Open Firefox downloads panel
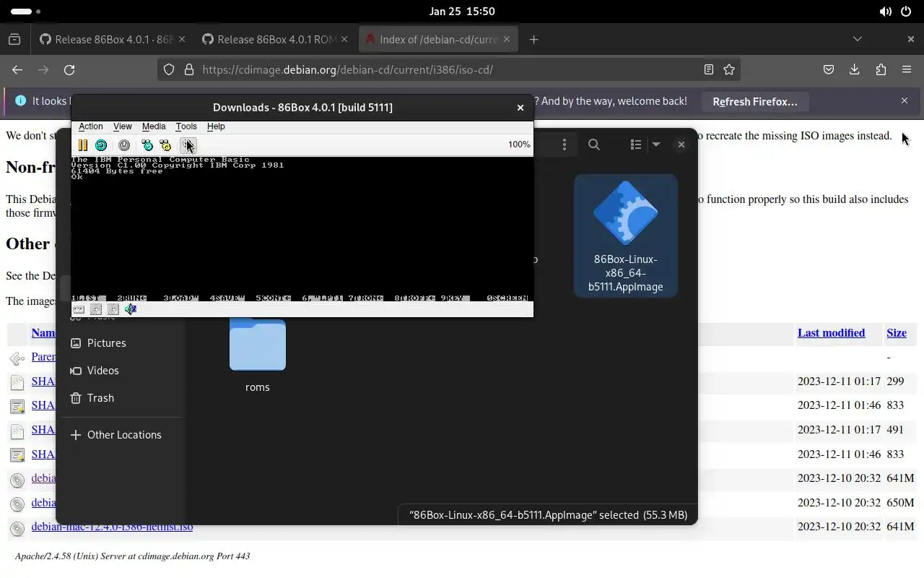Image resolution: width=924 pixels, height=578 pixels. pyautogui.click(x=855, y=70)
